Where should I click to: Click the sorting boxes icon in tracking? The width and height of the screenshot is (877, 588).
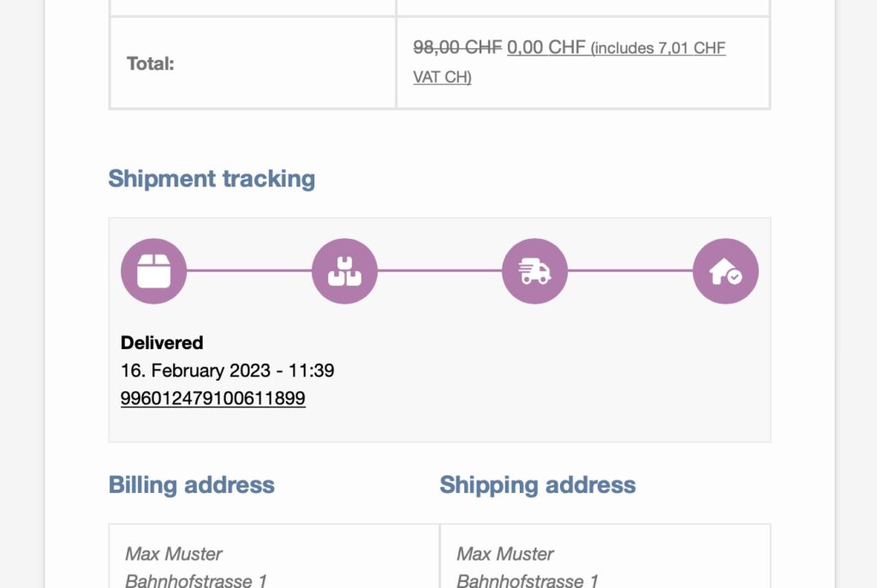344,271
